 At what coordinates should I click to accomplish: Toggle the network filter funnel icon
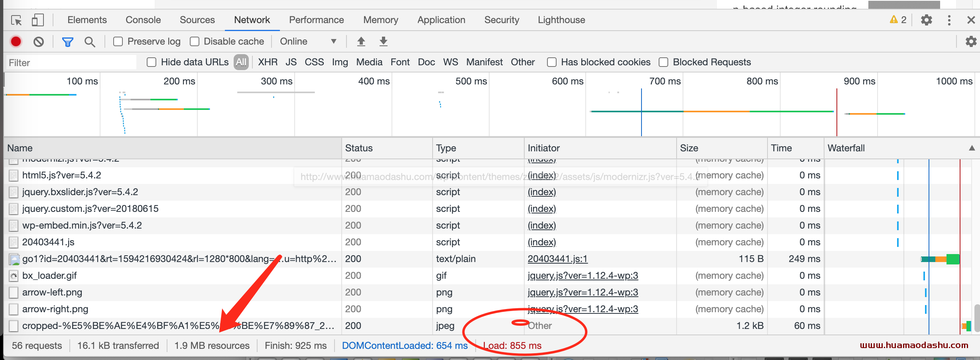tap(67, 41)
